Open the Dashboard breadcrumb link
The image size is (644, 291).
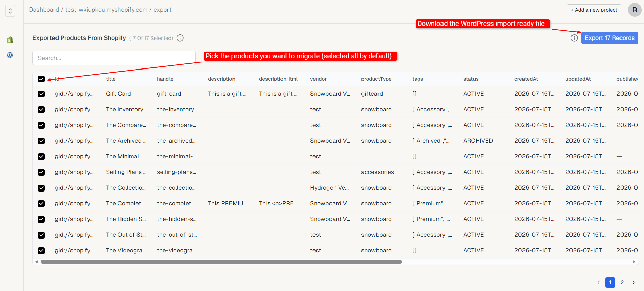44,10
